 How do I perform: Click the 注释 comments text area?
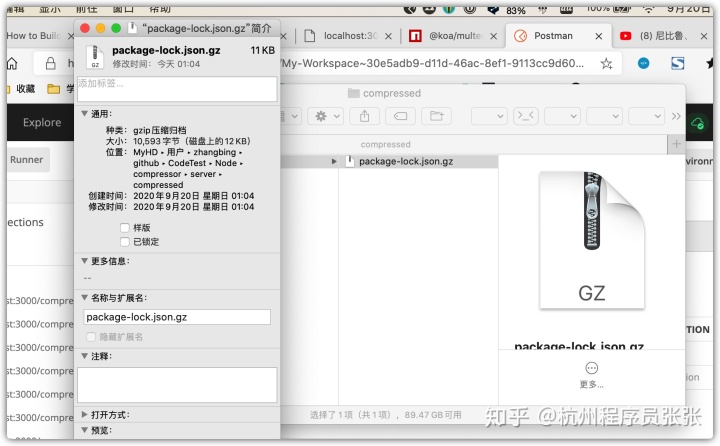pyautogui.click(x=177, y=384)
